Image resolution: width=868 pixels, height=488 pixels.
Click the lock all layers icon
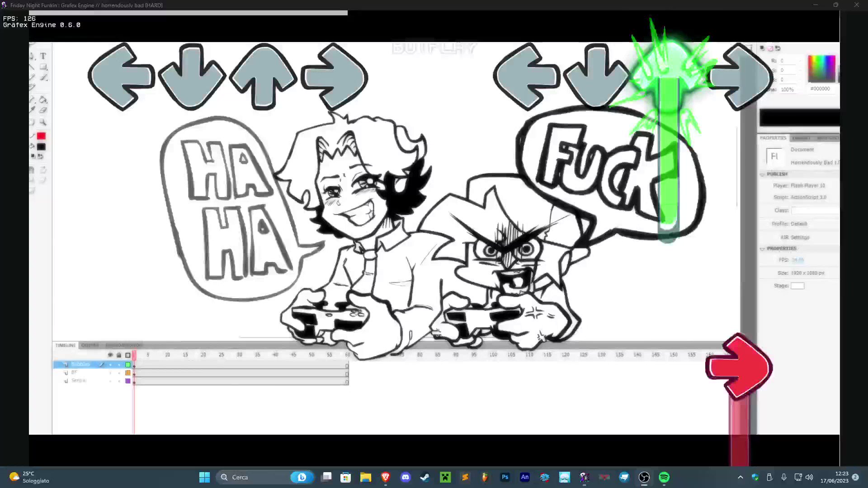tap(119, 355)
